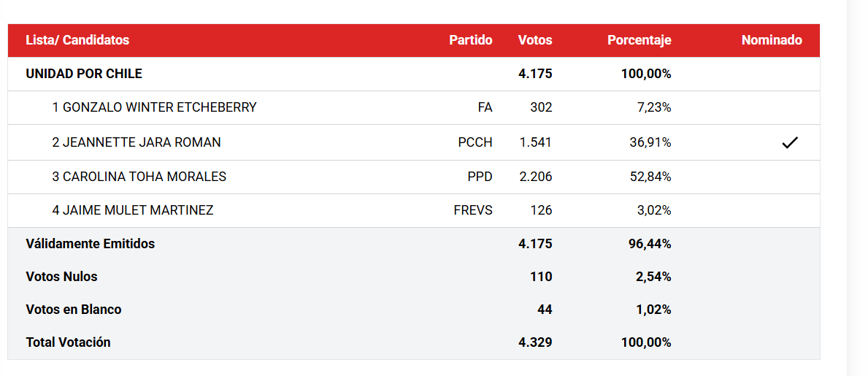Screen dimensions: 868x376
Task: Click the PCCH party label
Action: [475, 142]
